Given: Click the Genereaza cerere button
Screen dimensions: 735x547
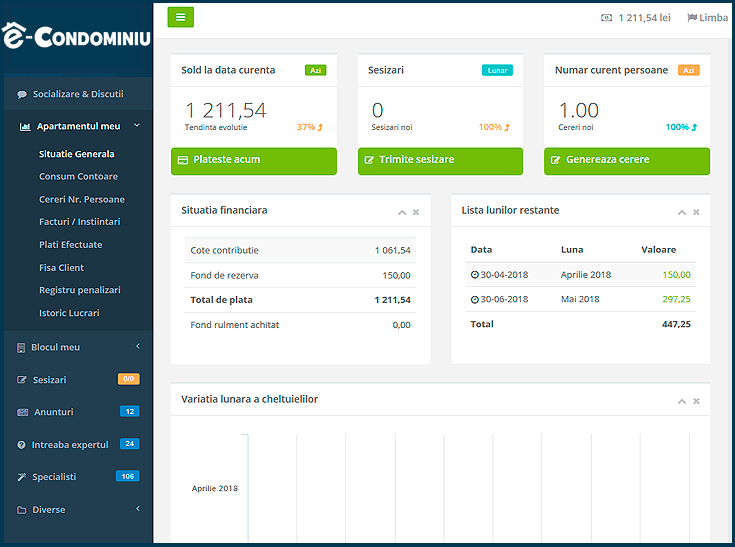Looking at the screenshot, I should click(626, 160).
